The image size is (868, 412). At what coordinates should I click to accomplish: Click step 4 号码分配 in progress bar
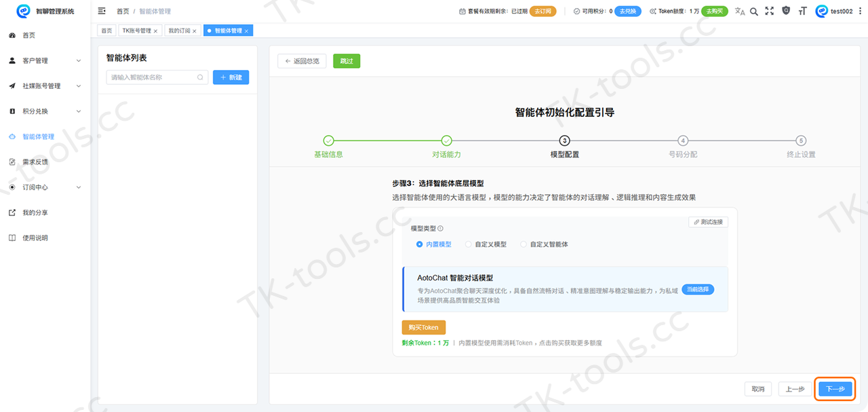(x=683, y=146)
